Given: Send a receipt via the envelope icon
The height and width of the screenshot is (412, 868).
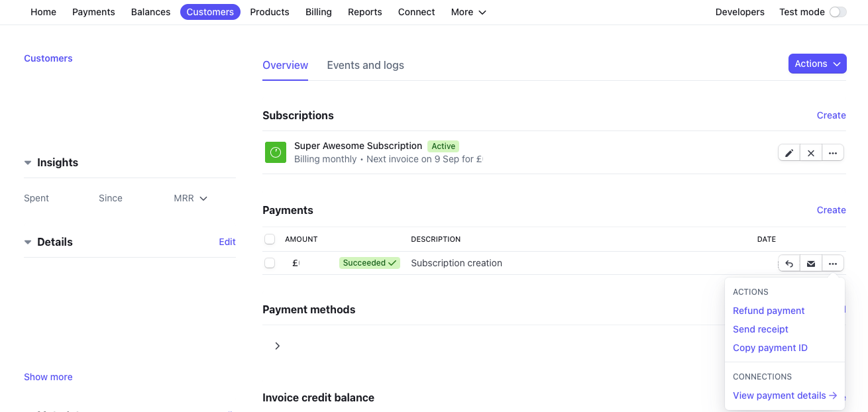Looking at the screenshot, I should pyautogui.click(x=811, y=263).
